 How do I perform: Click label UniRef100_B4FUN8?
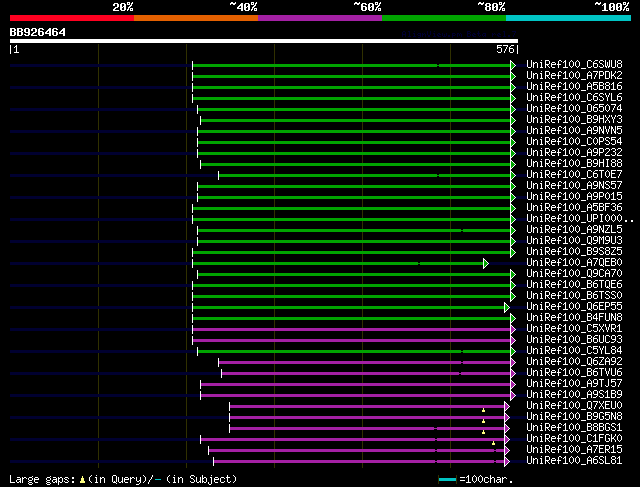click(x=574, y=318)
